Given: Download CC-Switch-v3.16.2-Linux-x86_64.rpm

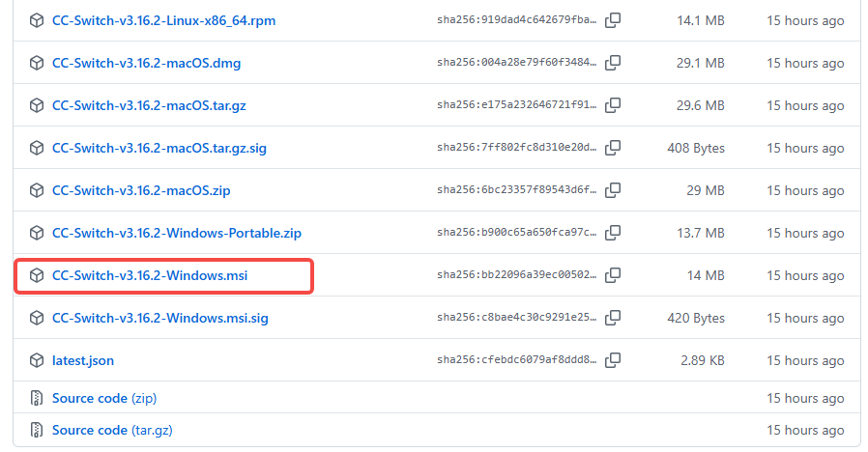Looking at the screenshot, I should (164, 20).
